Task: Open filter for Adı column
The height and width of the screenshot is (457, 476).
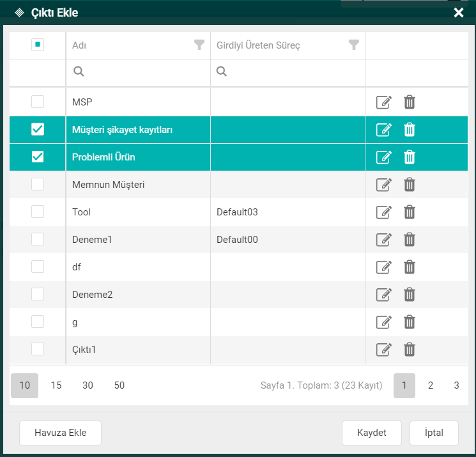Action: [x=199, y=45]
